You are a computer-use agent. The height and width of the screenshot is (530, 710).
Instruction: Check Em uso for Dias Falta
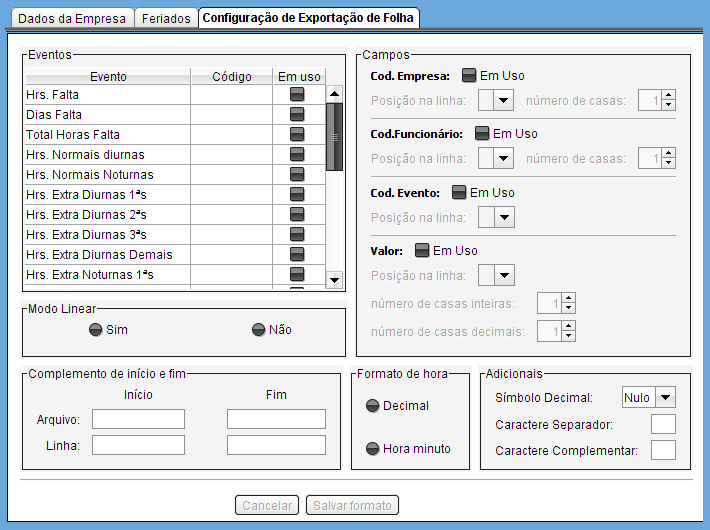[297, 115]
